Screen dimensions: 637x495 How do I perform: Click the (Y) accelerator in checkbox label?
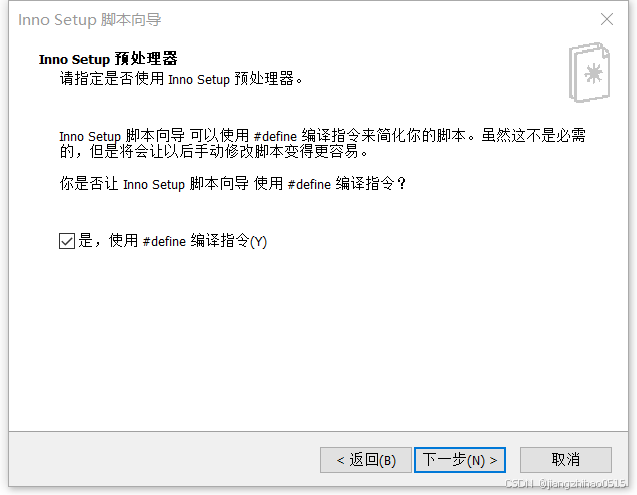click(258, 241)
